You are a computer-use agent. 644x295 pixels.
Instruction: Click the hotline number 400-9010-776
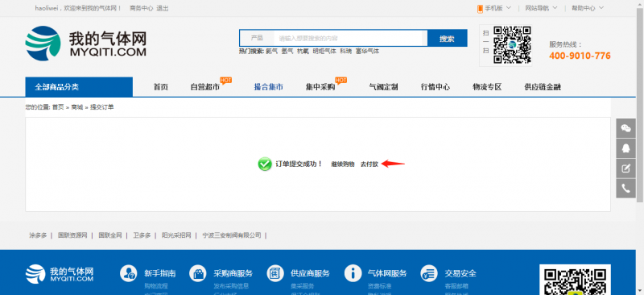pyautogui.click(x=580, y=56)
